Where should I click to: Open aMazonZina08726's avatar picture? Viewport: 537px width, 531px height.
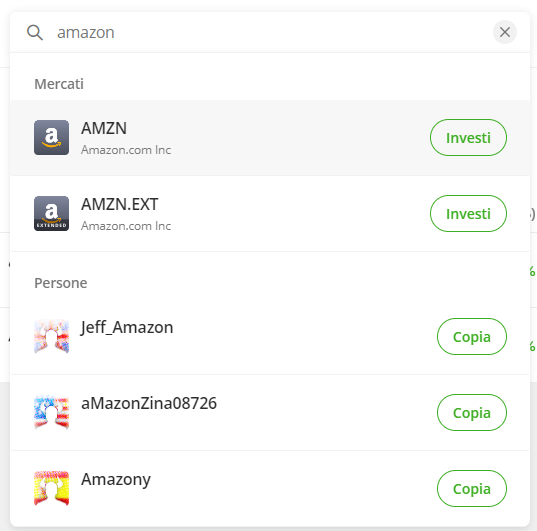(51, 412)
